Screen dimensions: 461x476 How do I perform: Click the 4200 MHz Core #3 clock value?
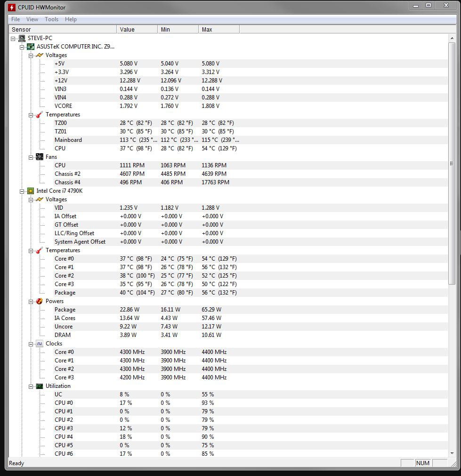(132, 378)
